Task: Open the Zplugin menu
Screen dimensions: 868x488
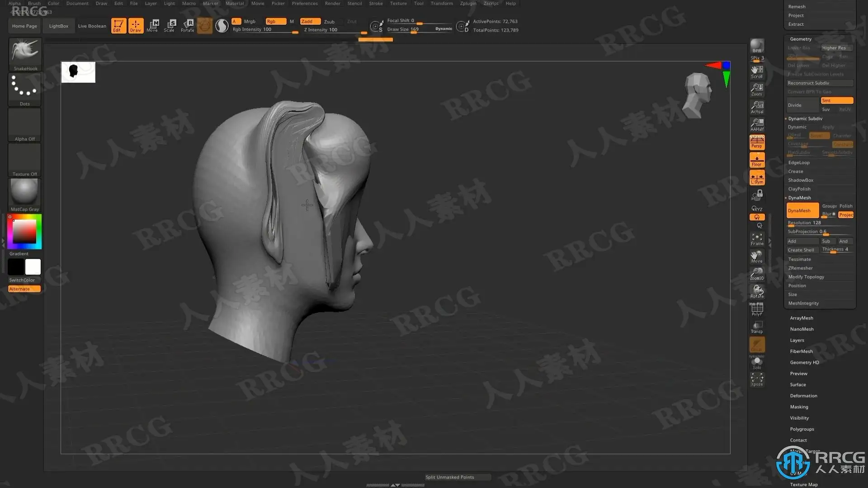Action: [x=468, y=3]
